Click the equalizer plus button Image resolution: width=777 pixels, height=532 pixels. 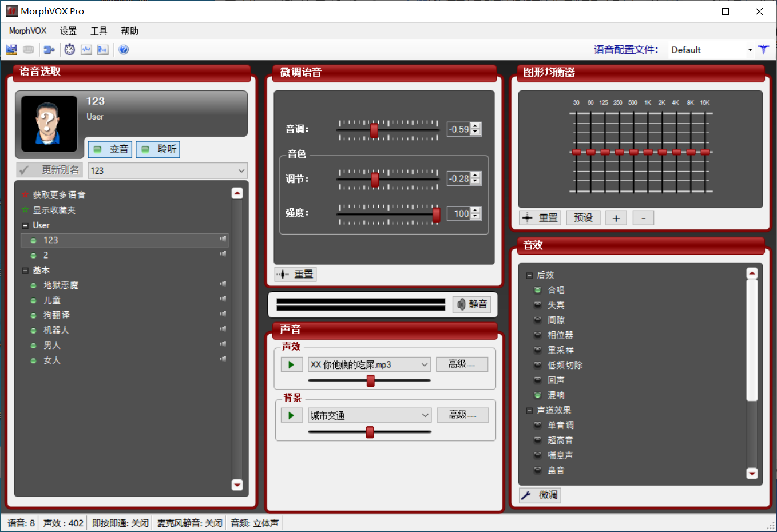(x=616, y=218)
